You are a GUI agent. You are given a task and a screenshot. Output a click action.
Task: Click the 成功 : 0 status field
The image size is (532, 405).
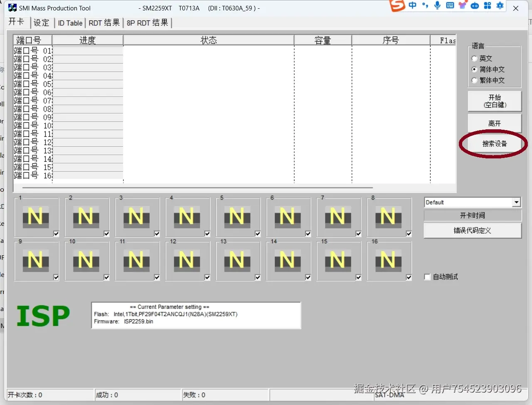pos(138,395)
